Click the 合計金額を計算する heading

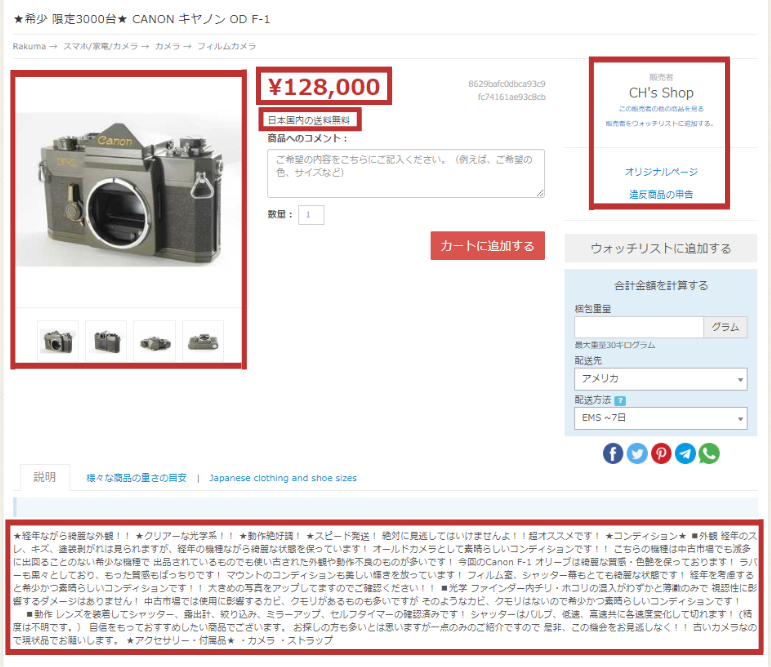[661, 285]
